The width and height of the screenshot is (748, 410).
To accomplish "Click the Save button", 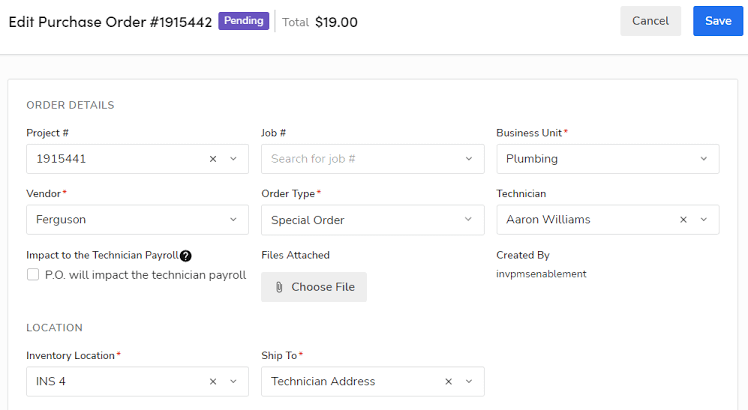I will pyautogui.click(x=718, y=21).
